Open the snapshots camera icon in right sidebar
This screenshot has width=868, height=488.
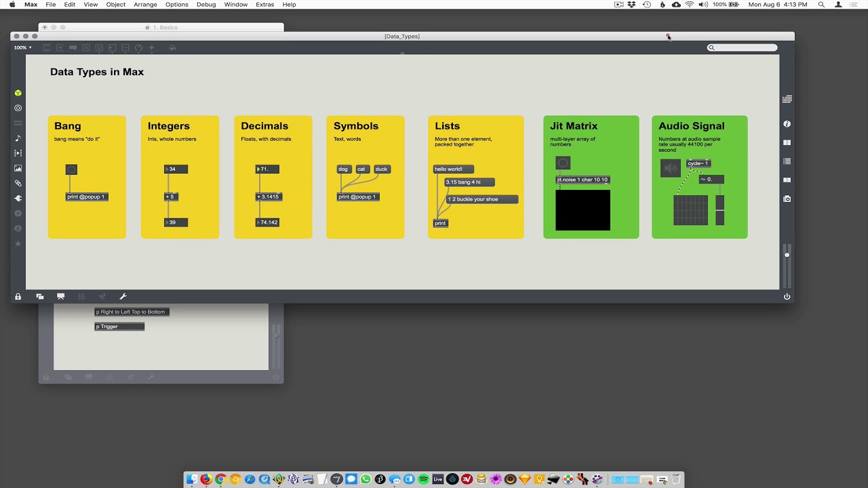[787, 199]
